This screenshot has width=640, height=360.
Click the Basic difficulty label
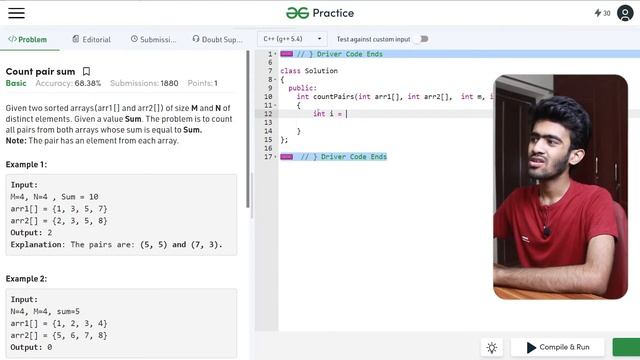[x=16, y=83]
